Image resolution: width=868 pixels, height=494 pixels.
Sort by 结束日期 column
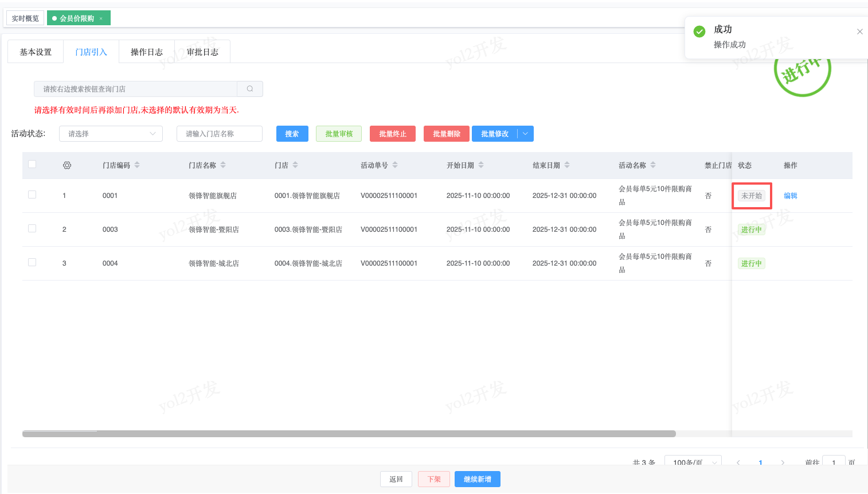567,165
